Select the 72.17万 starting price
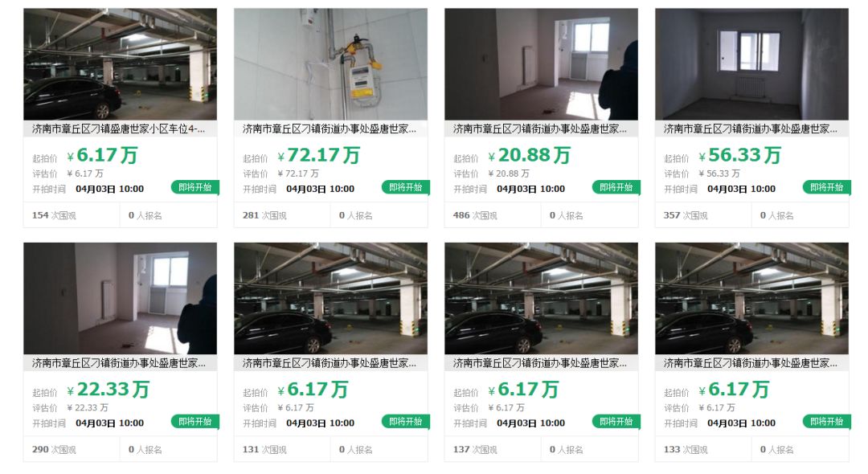The width and height of the screenshot is (868, 474). (319, 155)
